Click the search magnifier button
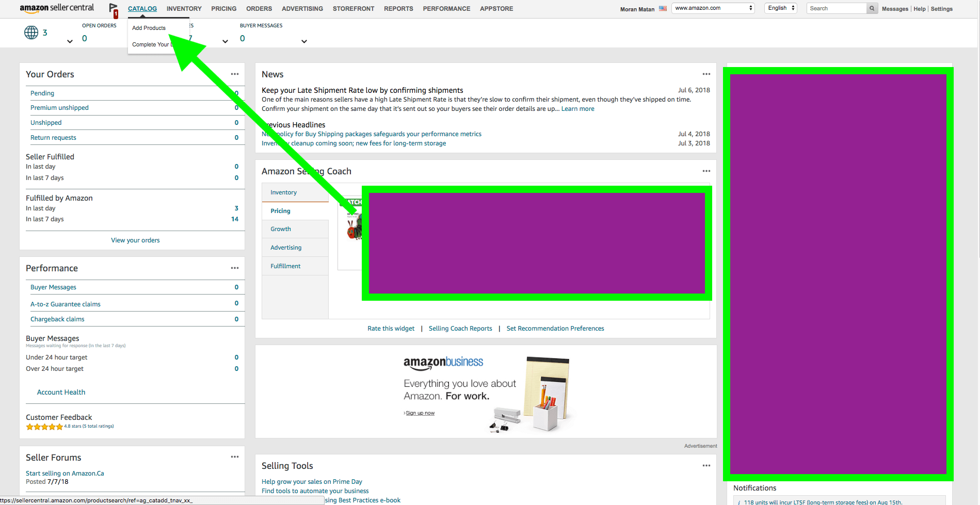This screenshot has width=980, height=505. (x=872, y=8)
